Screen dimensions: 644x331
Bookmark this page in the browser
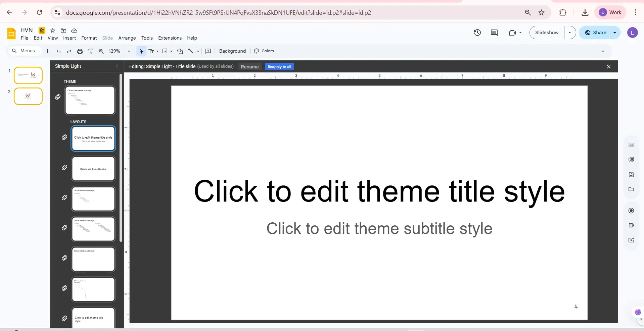click(x=541, y=12)
